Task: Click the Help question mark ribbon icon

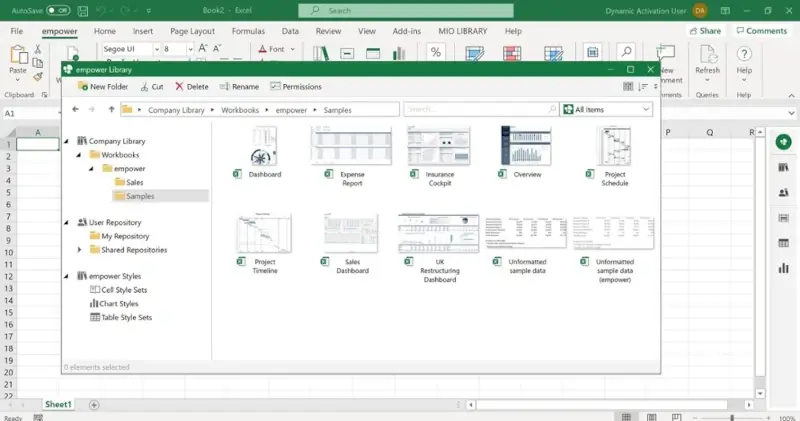Action: tap(744, 54)
